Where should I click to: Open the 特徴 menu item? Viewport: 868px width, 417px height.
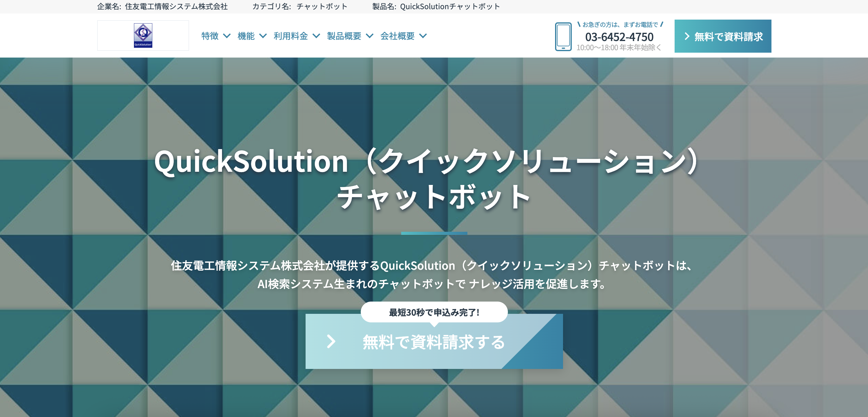(x=210, y=36)
